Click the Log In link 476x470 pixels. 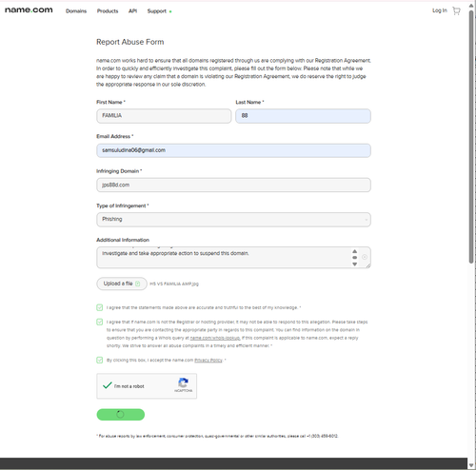click(440, 10)
